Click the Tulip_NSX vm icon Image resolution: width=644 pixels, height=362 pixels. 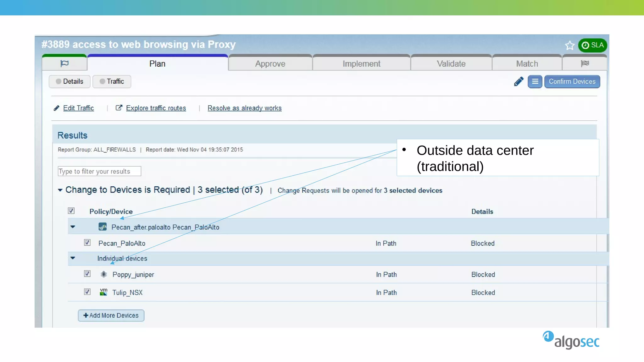(x=103, y=292)
